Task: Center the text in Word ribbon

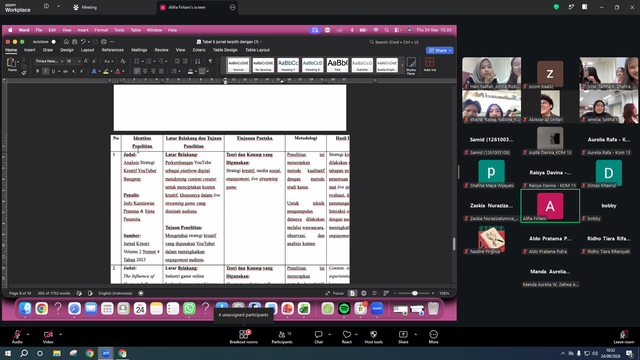Action: (x=145, y=71)
